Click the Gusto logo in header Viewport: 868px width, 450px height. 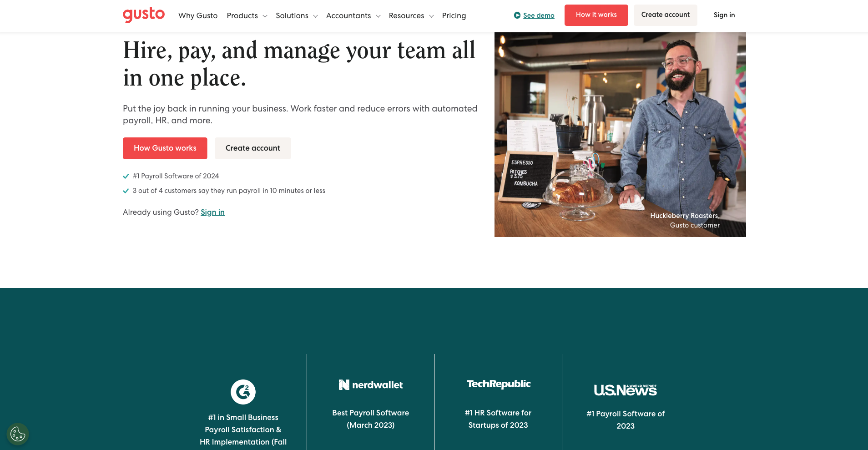pos(143,15)
